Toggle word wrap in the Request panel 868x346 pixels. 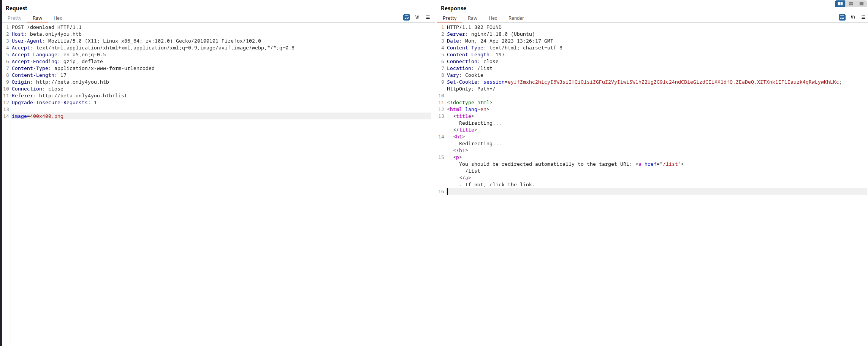click(406, 17)
